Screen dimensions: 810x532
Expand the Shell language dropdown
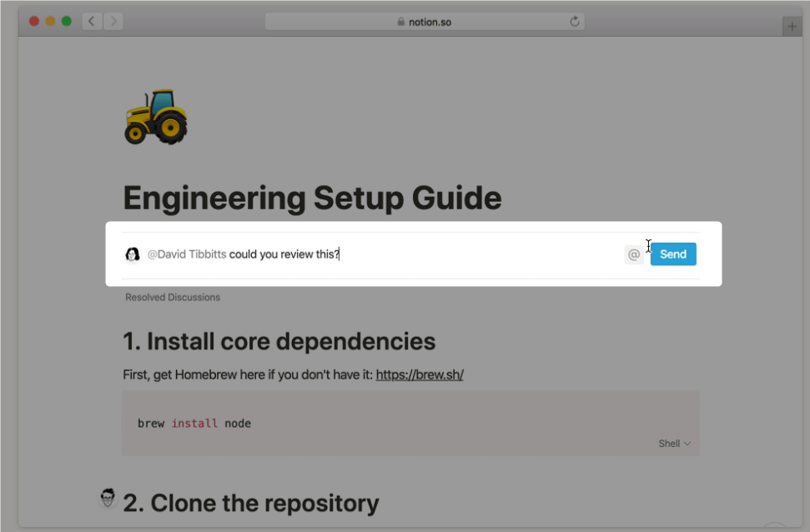tap(674, 444)
